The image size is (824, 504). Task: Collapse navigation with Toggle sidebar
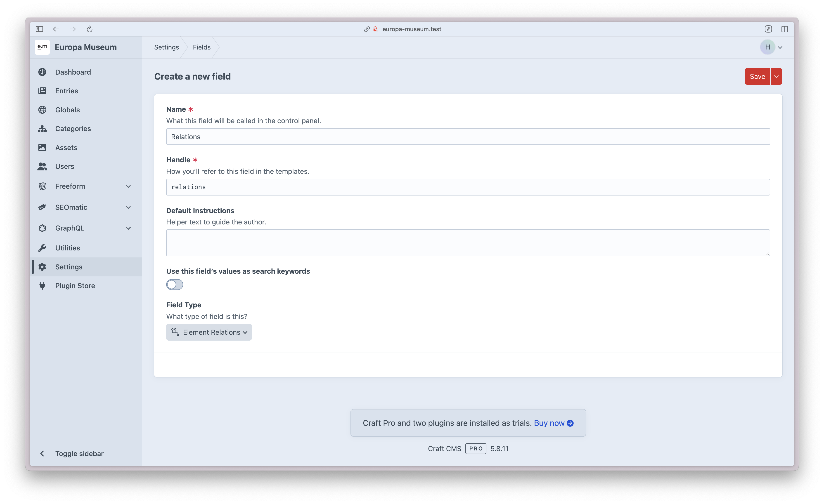[x=79, y=454]
